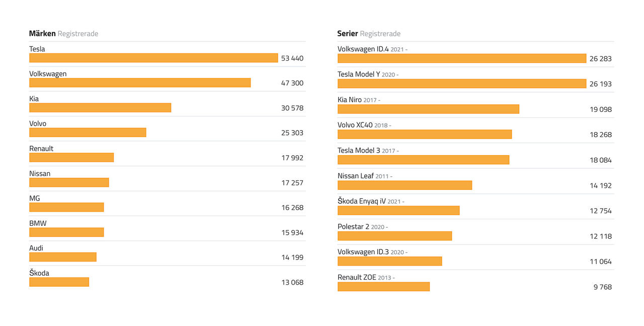Select the Volkswagen brand bar
Image resolution: width=644 pixels, height=326 pixels.
pos(140,83)
